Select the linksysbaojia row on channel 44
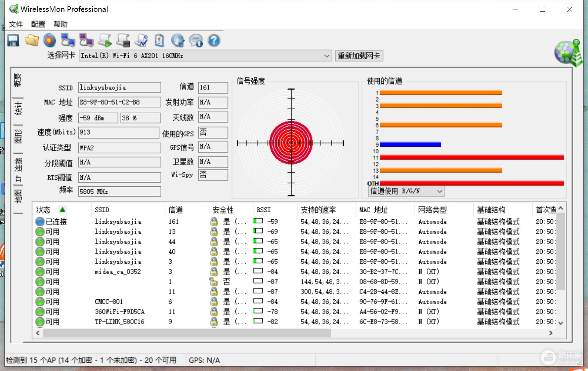The height and width of the screenshot is (371, 588). pos(296,242)
